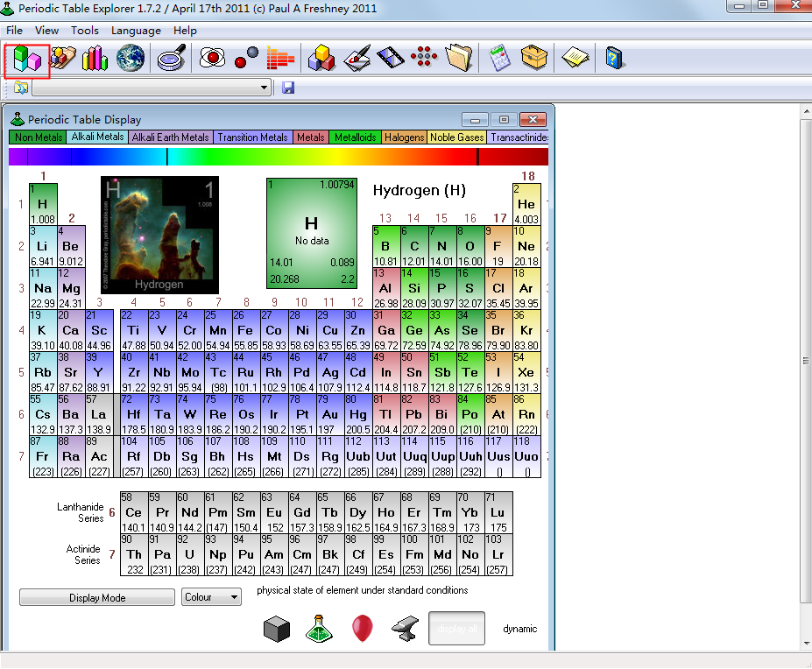Screen dimensions: 812x669
Task: Open the calculator icon in toolbar
Action: click(x=499, y=59)
